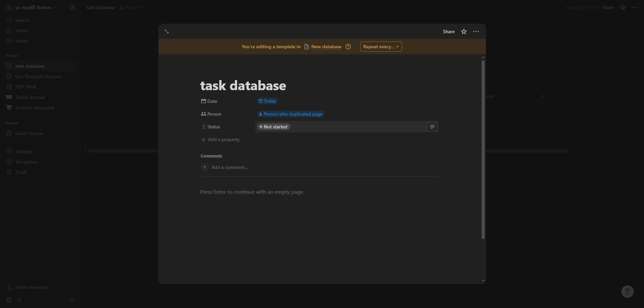Click the Settings gear icon
The image size is (644, 308).
9,151
